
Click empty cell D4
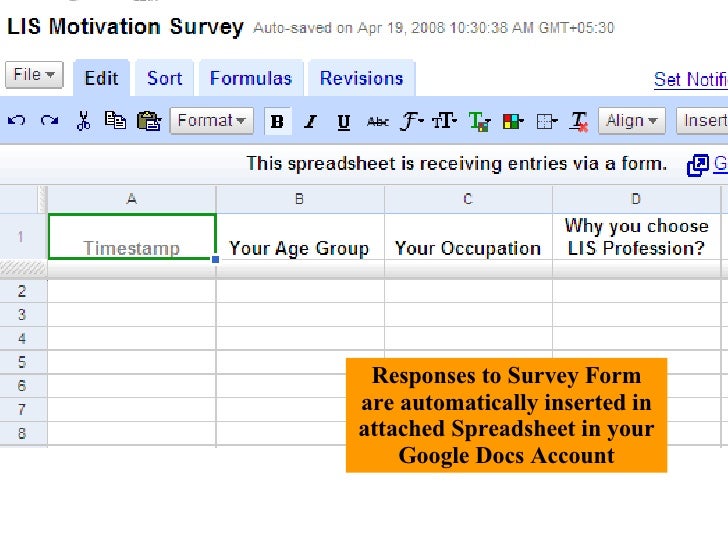tap(636, 338)
